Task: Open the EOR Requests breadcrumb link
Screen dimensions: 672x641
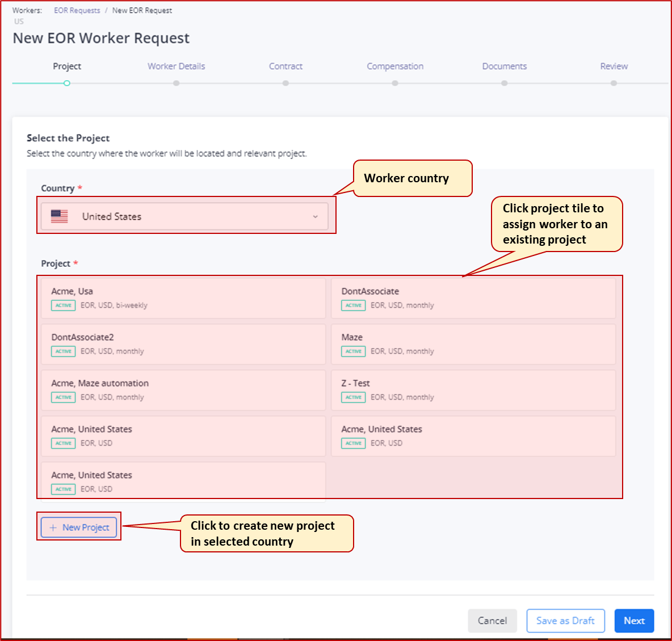Action: (77, 10)
